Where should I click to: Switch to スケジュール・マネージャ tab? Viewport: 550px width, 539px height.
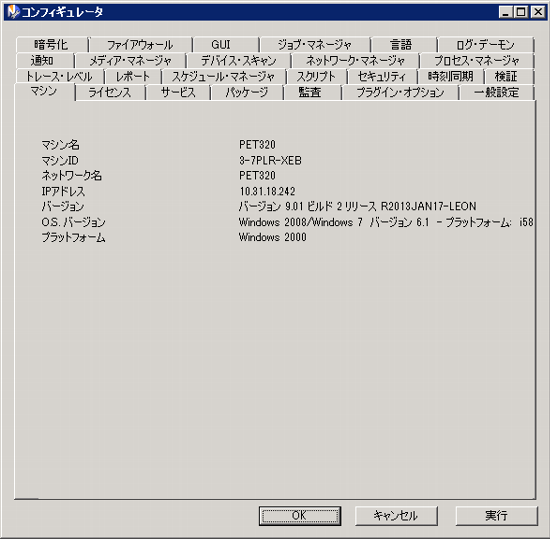pyautogui.click(x=224, y=76)
